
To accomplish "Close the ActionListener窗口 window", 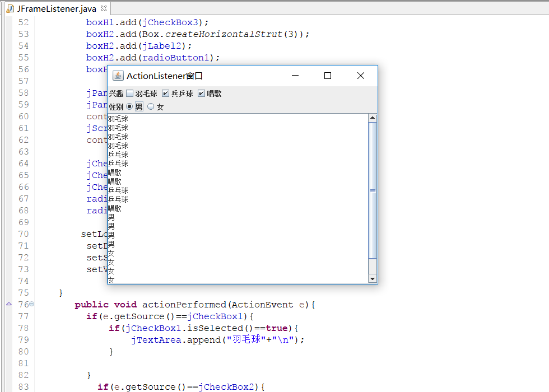I will tap(361, 76).
